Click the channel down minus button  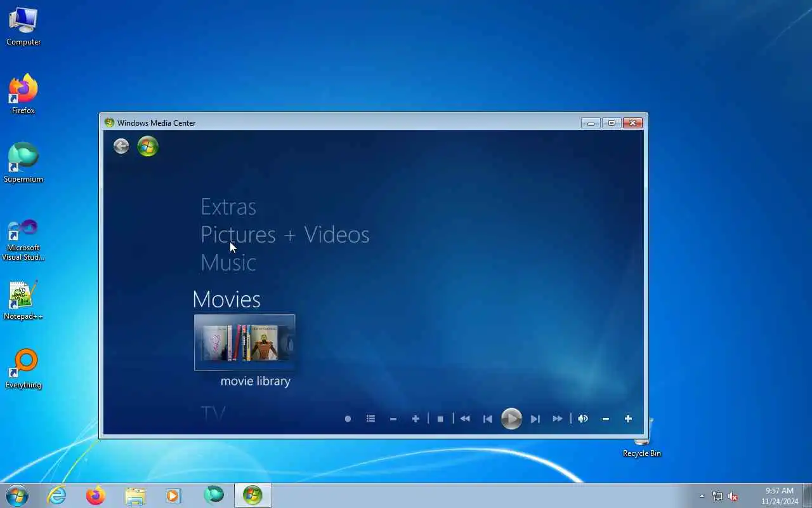click(x=393, y=419)
